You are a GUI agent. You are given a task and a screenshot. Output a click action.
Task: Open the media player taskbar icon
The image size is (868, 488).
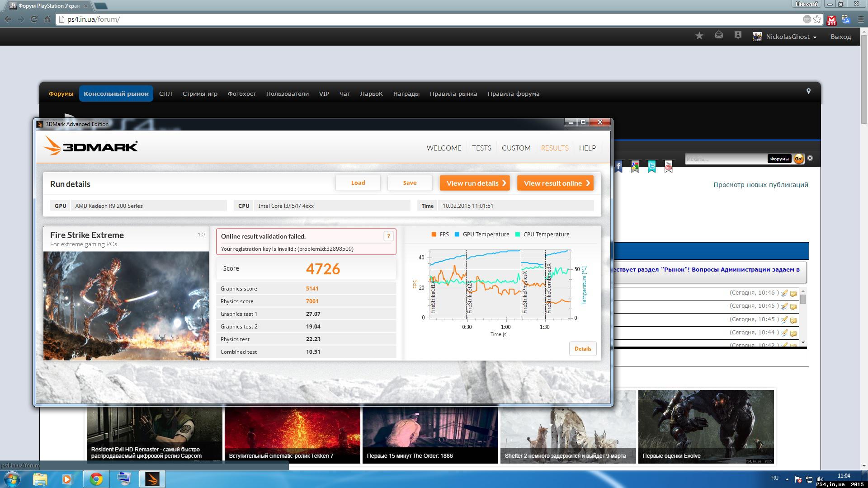tap(67, 479)
